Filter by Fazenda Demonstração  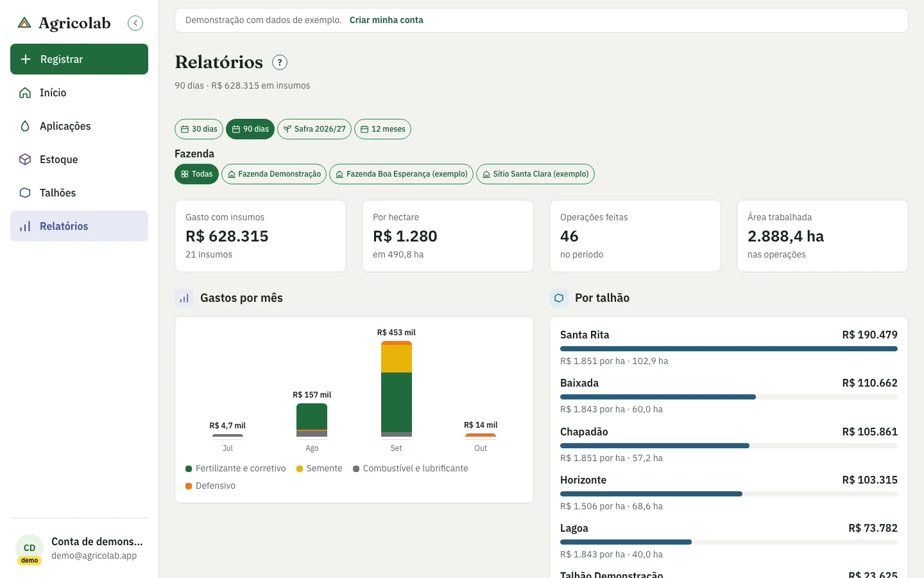point(274,174)
